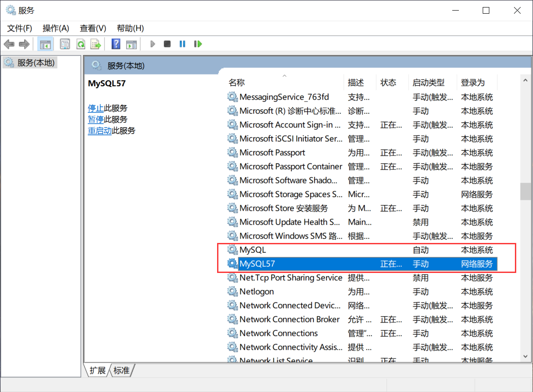Open Help via the question mark icon

click(x=115, y=44)
